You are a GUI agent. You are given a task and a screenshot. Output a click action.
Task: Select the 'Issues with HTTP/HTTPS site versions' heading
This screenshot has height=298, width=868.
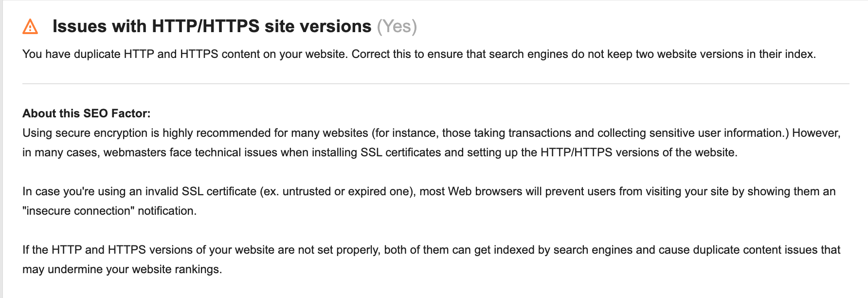(x=212, y=26)
